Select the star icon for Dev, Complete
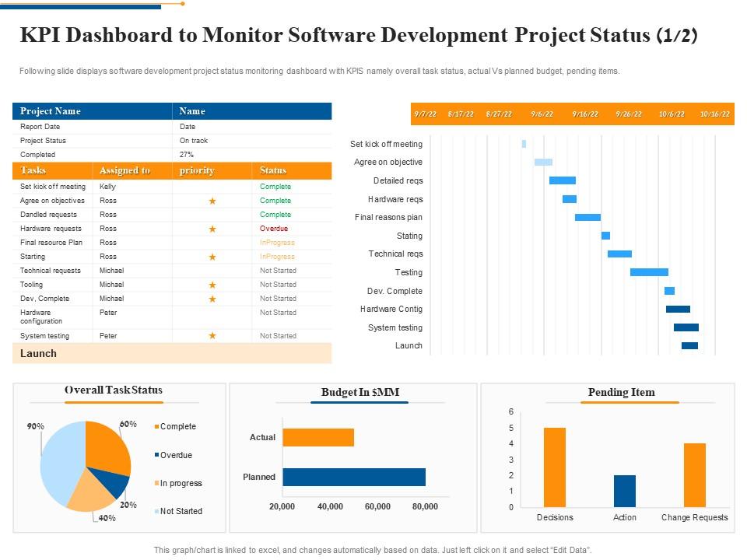This screenshot has width=747, height=560. coord(211,298)
